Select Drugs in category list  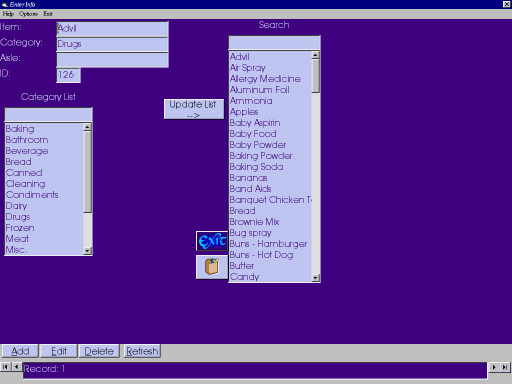pyautogui.click(x=44, y=217)
